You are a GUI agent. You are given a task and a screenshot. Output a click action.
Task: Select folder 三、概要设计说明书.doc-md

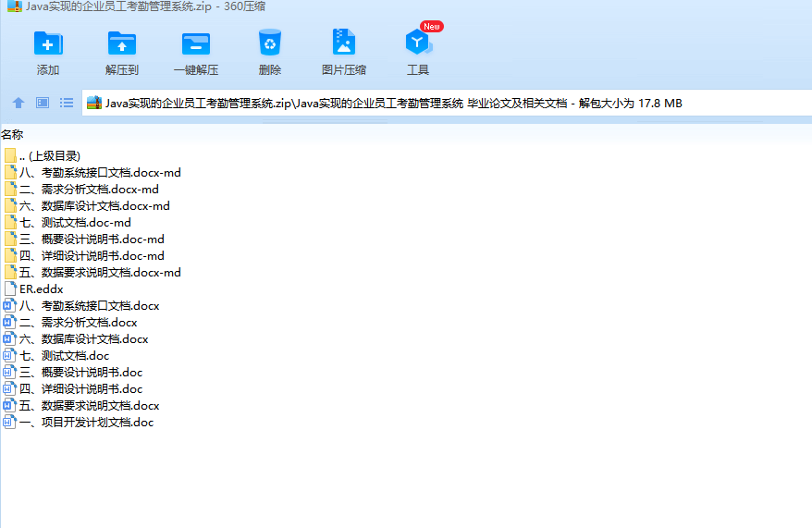pos(84,239)
